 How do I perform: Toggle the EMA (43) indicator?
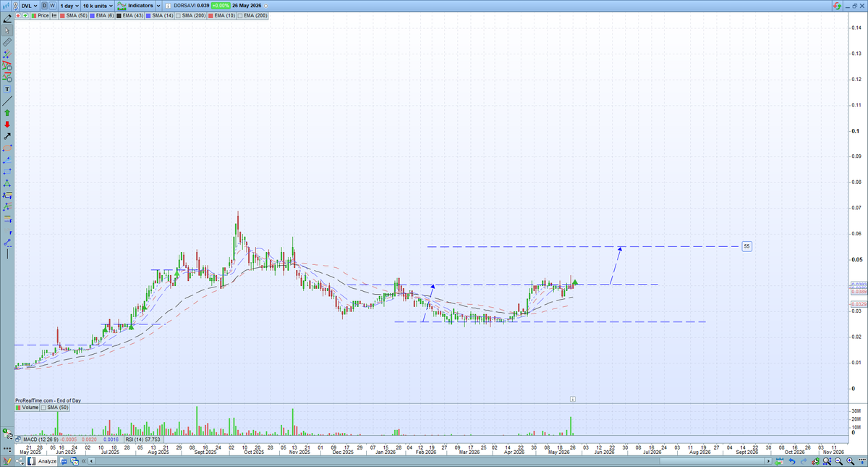[x=130, y=15]
